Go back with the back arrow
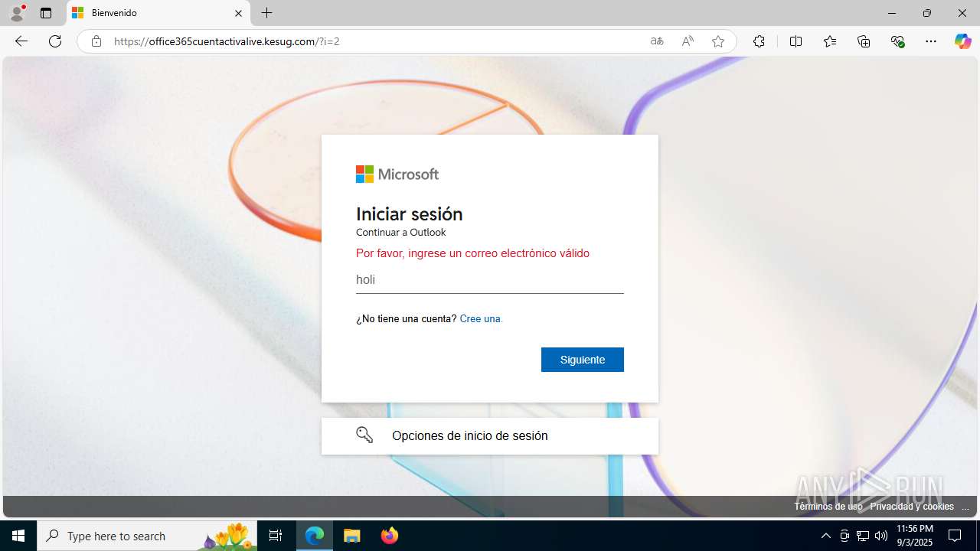The height and width of the screenshot is (551, 980). (21, 41)
